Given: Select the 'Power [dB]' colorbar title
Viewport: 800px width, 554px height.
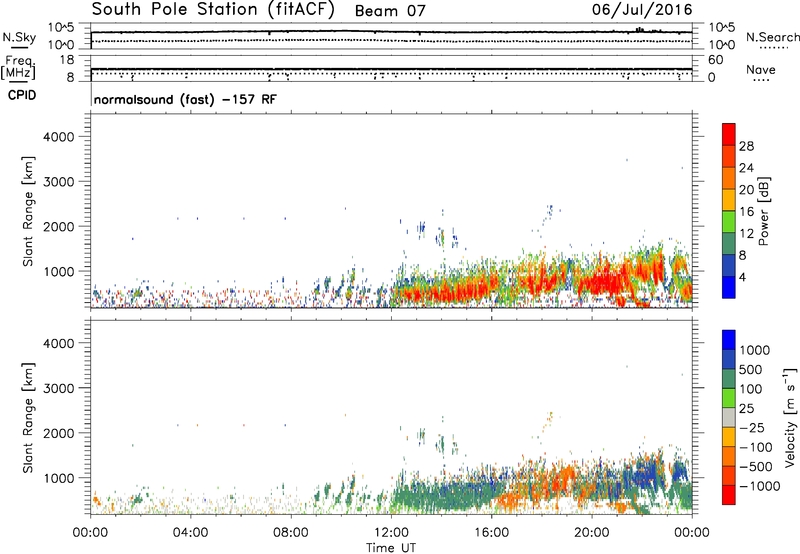Looking at the screenshot, I should pyautogui.click(x=764, y=211).
